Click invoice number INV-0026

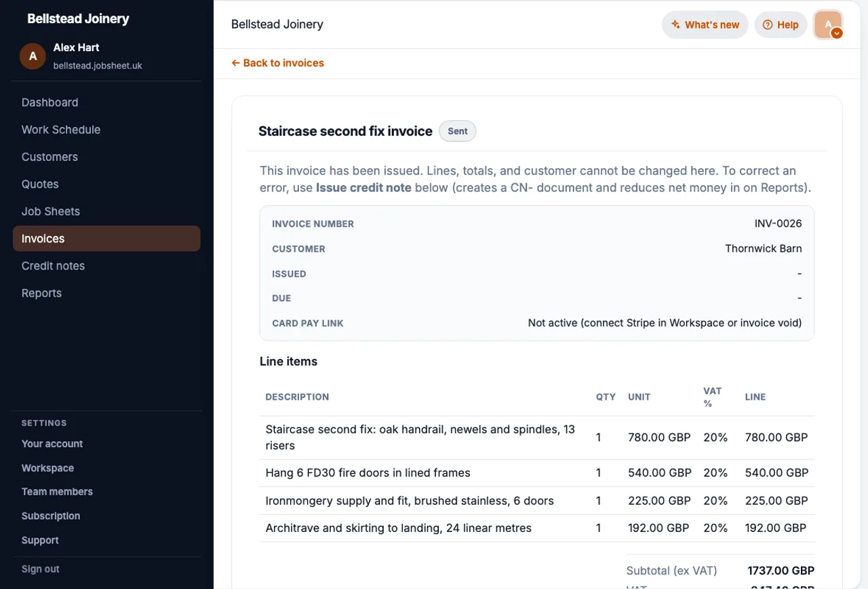click(778, 224)
